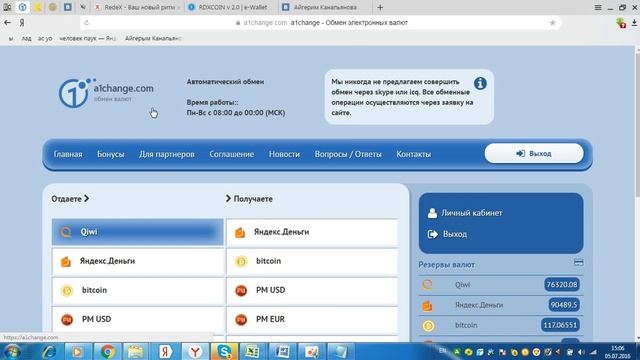640x360 pixels.
Task: Collapse the Резервы валют panel icon
Action: click(x=578, y=262)
